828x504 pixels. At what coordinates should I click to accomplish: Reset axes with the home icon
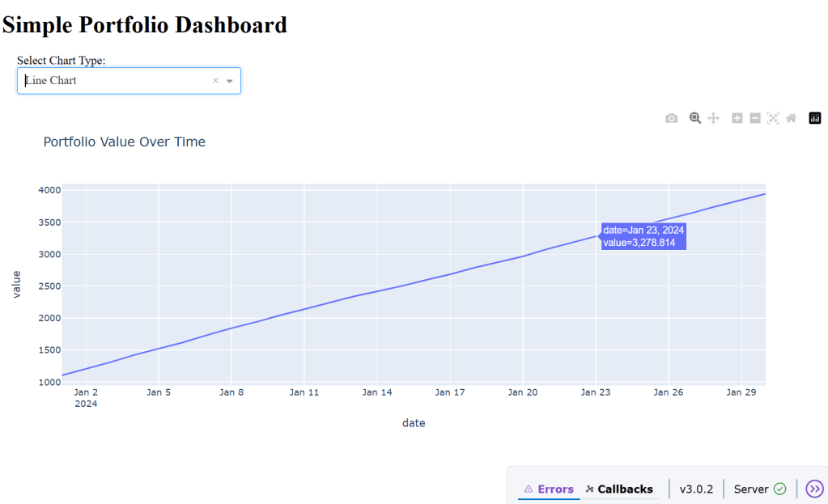(791, 118)
